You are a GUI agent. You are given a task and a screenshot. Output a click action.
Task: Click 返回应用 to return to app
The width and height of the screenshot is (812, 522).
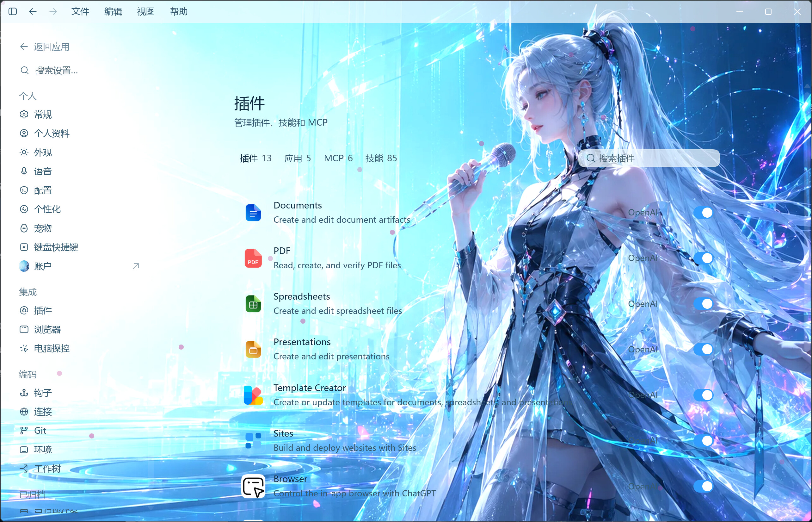click(45, 47)
